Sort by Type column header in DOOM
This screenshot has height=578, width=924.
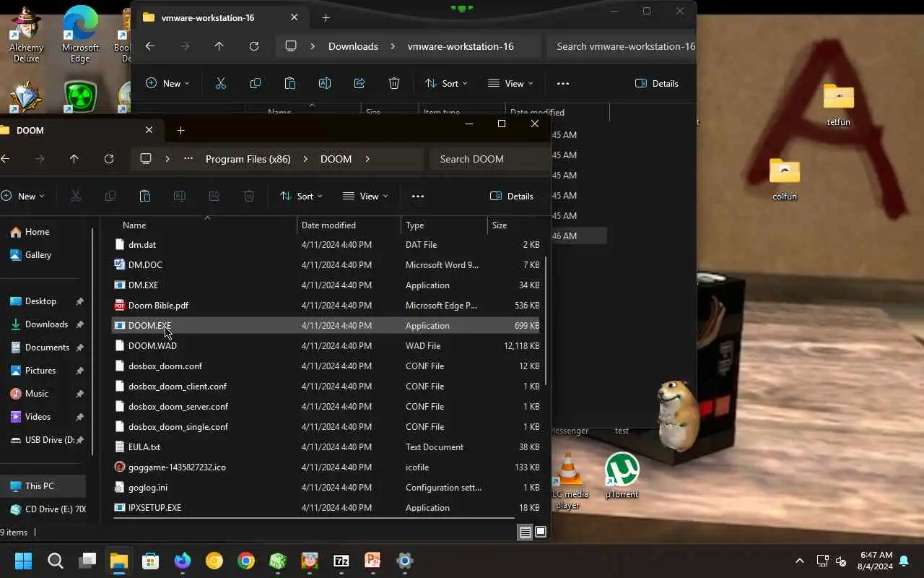point(444,225)
